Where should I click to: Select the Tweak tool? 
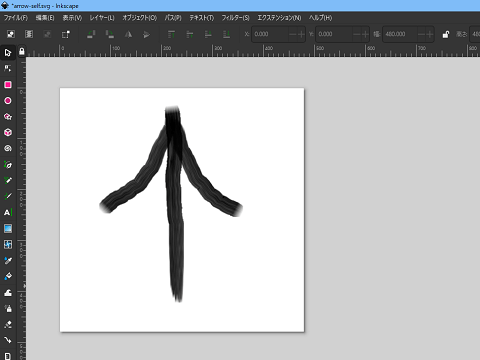click(8, 292)
